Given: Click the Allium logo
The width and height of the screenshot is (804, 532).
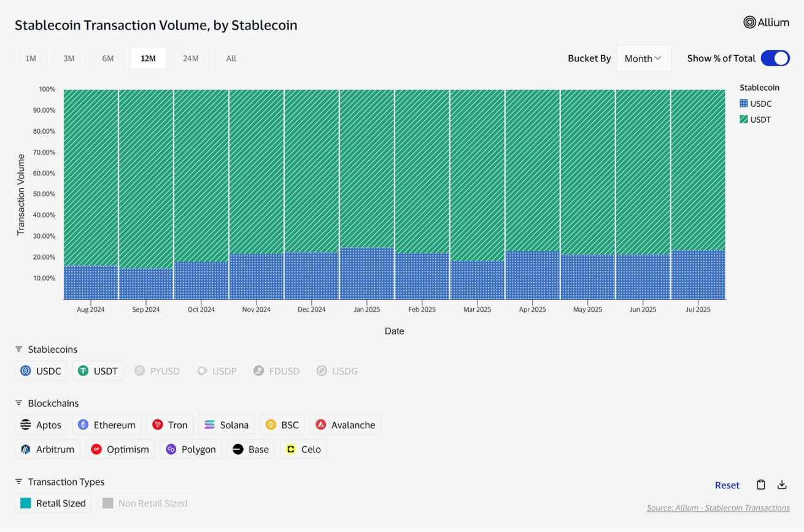Looking at the screenshot, I should point(766,23).
